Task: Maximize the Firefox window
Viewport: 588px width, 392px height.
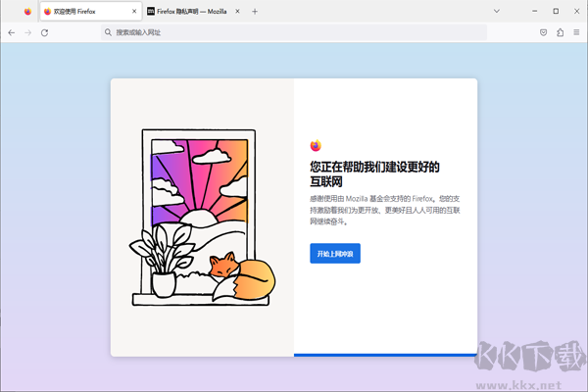Action: tap(556, 11)
